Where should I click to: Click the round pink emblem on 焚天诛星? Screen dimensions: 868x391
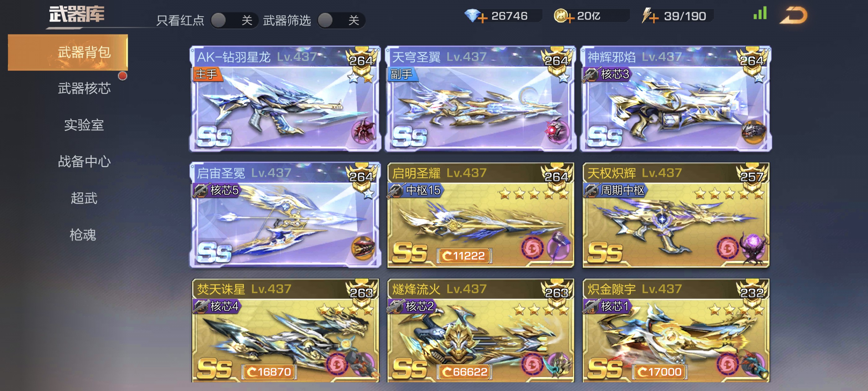pos(336,364)
